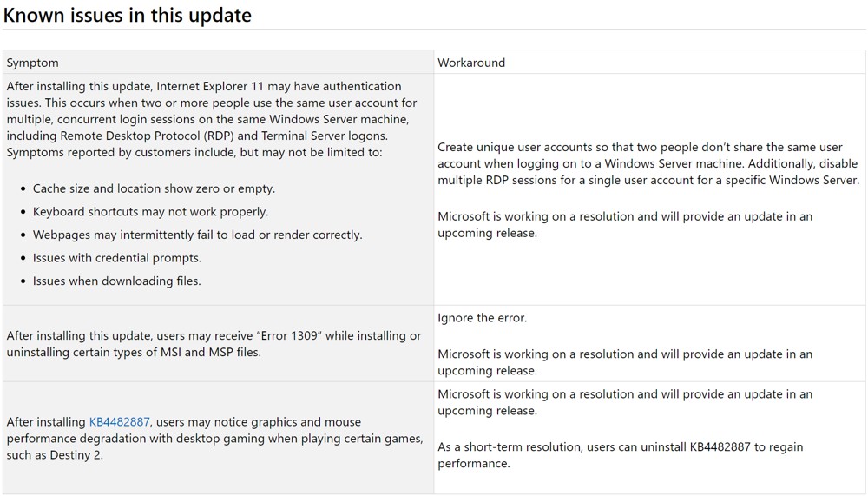Click the Workaround column header

coord(471,63)
